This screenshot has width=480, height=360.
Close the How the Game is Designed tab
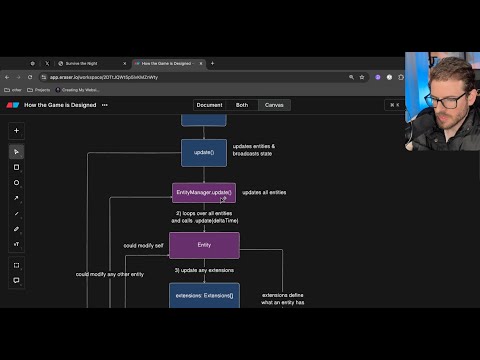click(201, 63)
